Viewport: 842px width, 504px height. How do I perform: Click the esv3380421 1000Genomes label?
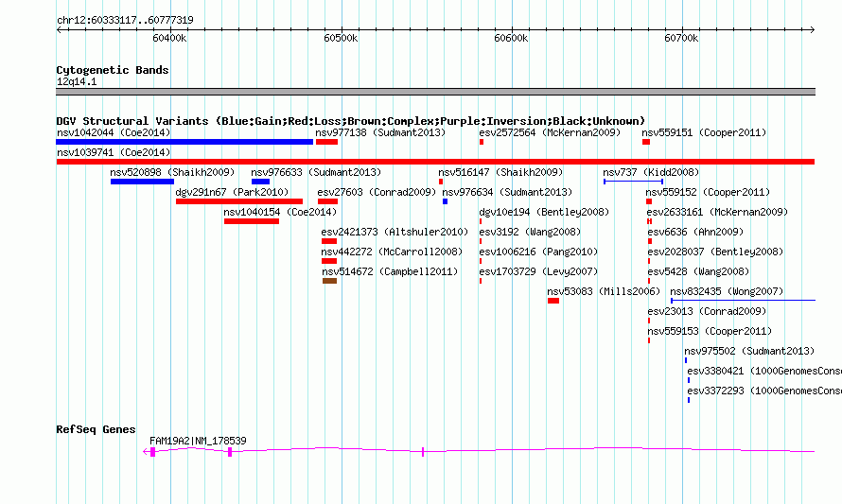(764, 371)
